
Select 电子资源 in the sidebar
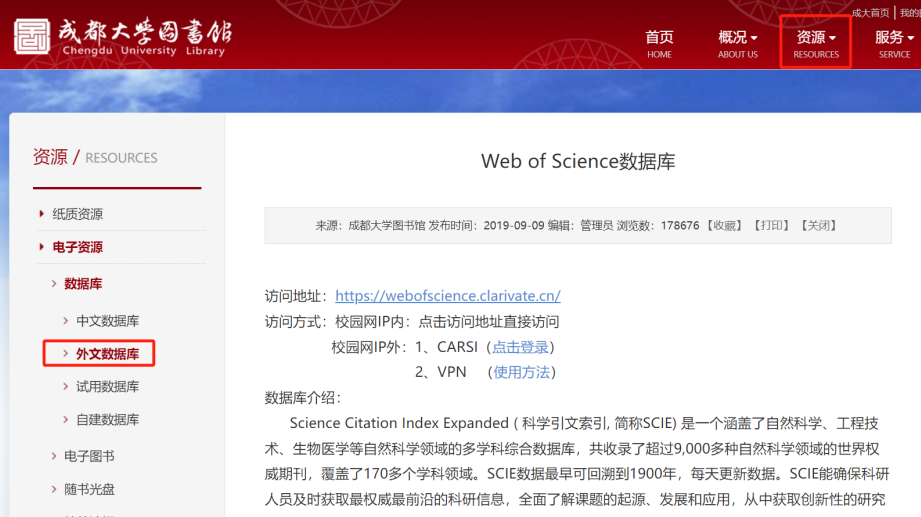point(78,247)
